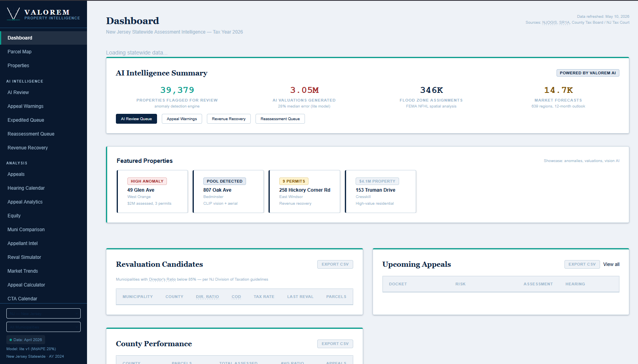638x364 pixels.
Task: Click the Appeal Warnings summary button
Action: click(x=182, y=119)
